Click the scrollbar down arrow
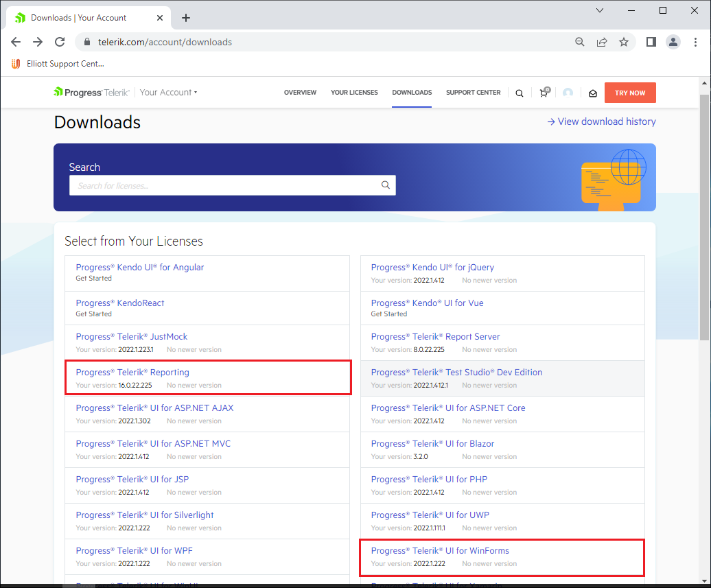The height and width of the screenshot is (588, 711). (703, 580)
